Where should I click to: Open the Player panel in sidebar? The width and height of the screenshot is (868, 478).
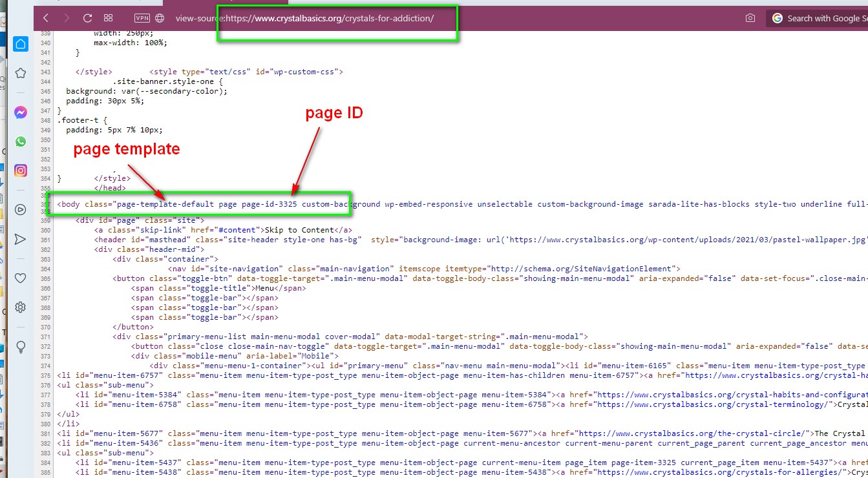[x=21, y=209]
